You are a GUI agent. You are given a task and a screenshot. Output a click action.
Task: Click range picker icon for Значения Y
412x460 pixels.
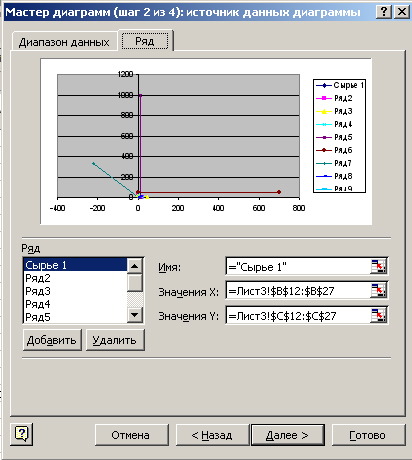point(379,315)
